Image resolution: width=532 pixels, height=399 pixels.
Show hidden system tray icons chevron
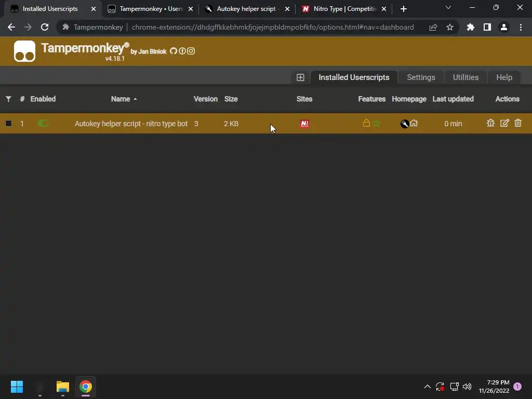[x=427, y=387]
